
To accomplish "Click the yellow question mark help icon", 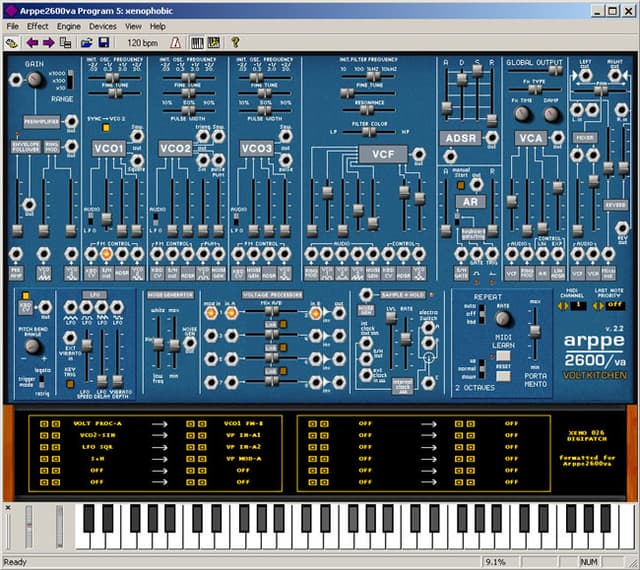I will tap(235, 43).
